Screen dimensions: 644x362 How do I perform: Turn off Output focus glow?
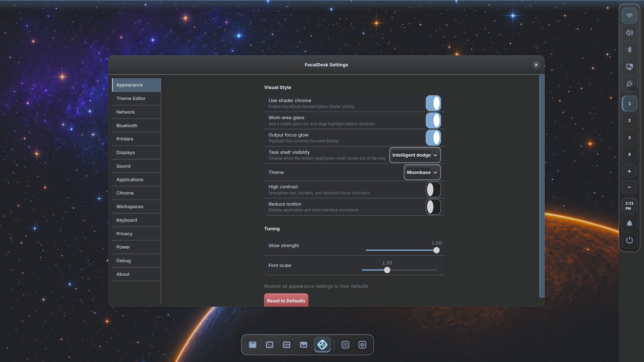[x=433, y=138]
